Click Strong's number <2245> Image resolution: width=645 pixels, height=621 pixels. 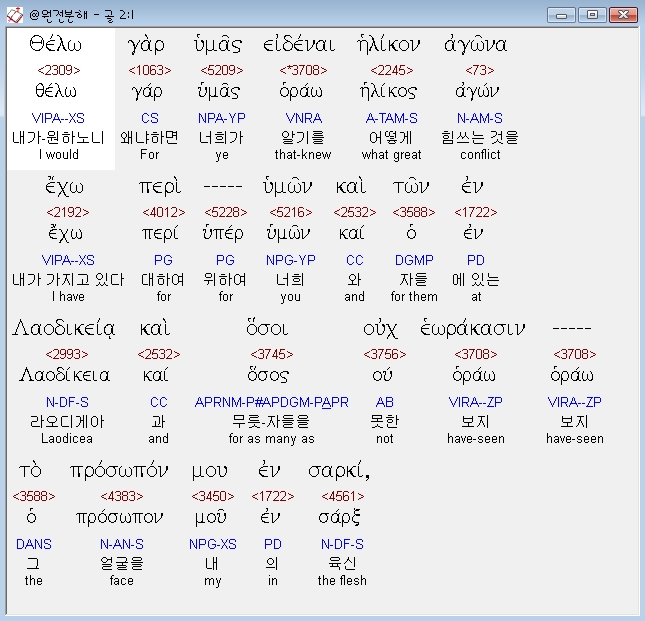pyautogui.click(x=392, y=70)
